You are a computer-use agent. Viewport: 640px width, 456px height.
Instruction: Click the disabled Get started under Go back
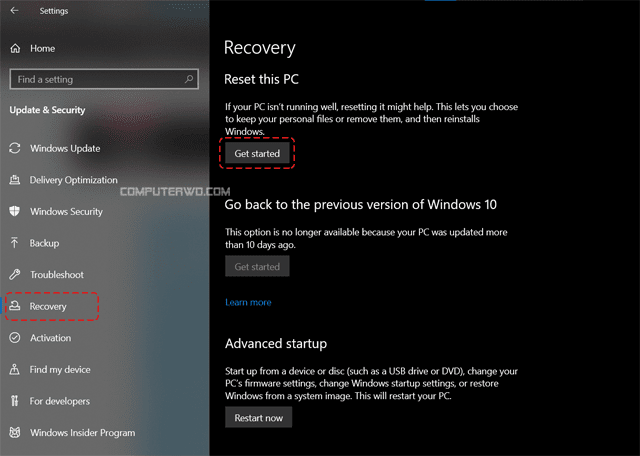coord(257,267)
